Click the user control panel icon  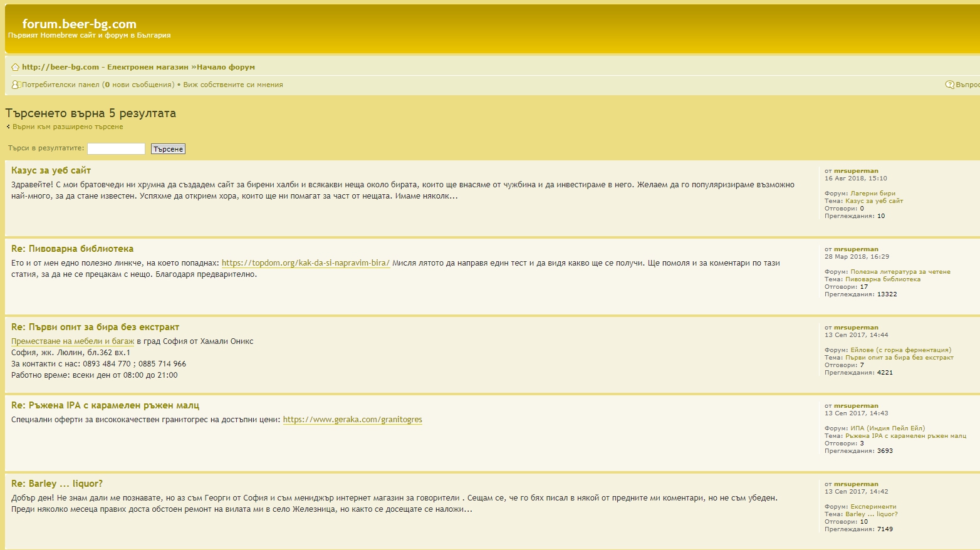16,85
